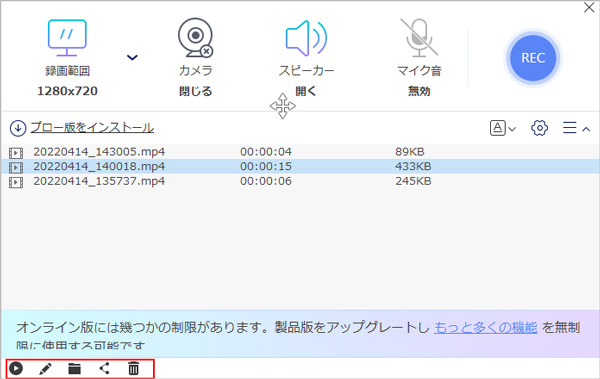Rename recording with pencil icon

point(45,369)
